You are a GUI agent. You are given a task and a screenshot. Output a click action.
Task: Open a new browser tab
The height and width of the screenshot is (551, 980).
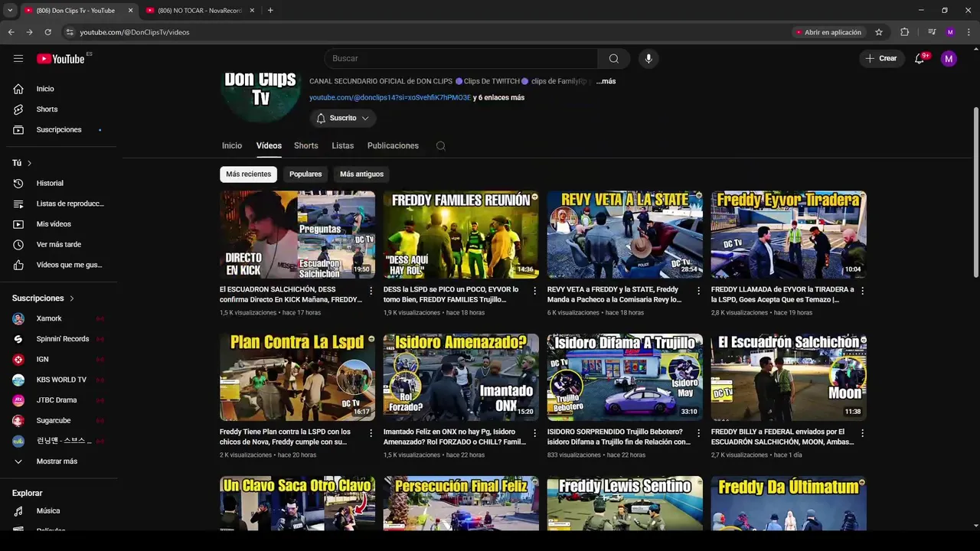tap(270, 11)
